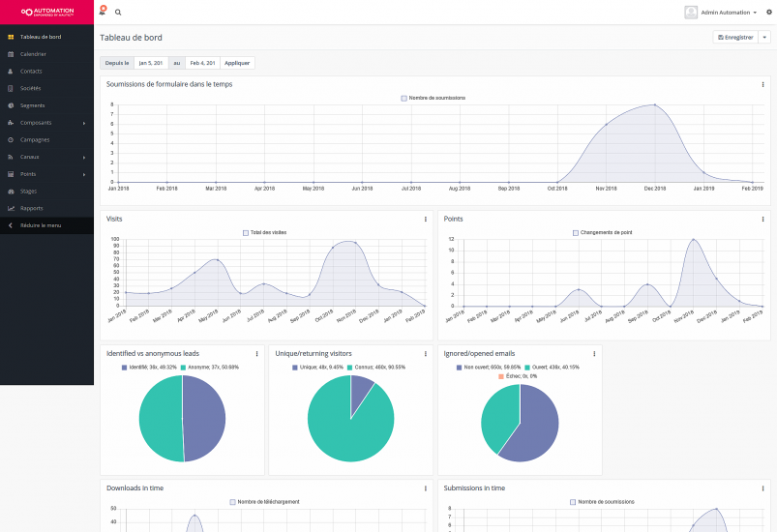Image resolution: width=777 pixels, height=532 pixels.
Task: Open the Admin Automation user dropdown
Action: coord(729,13)
